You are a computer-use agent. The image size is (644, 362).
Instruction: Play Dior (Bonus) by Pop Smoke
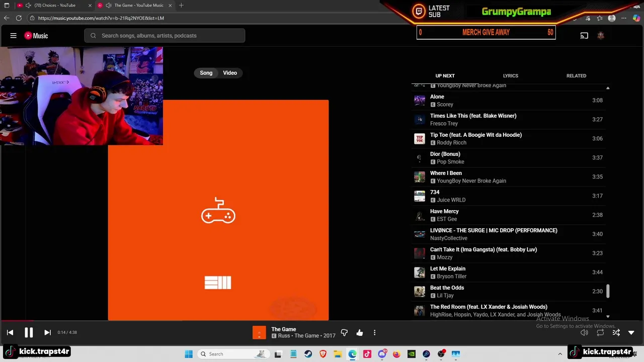[508, 158]
